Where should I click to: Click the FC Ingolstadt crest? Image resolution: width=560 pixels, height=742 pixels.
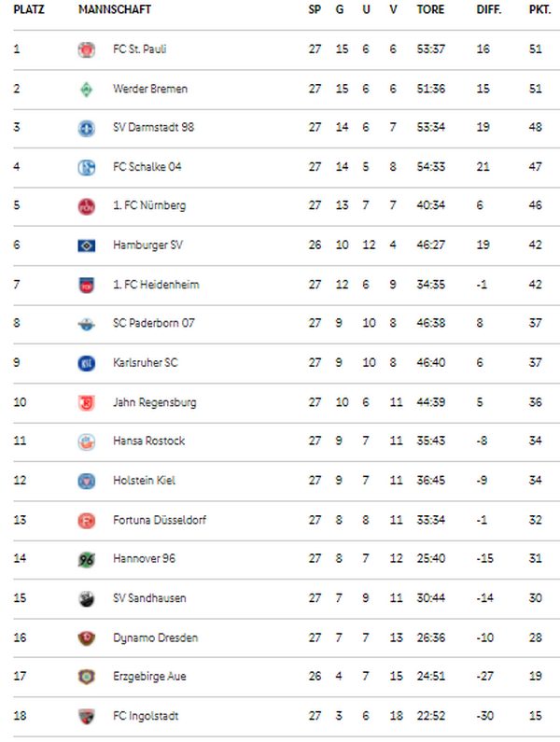[86, 717]
